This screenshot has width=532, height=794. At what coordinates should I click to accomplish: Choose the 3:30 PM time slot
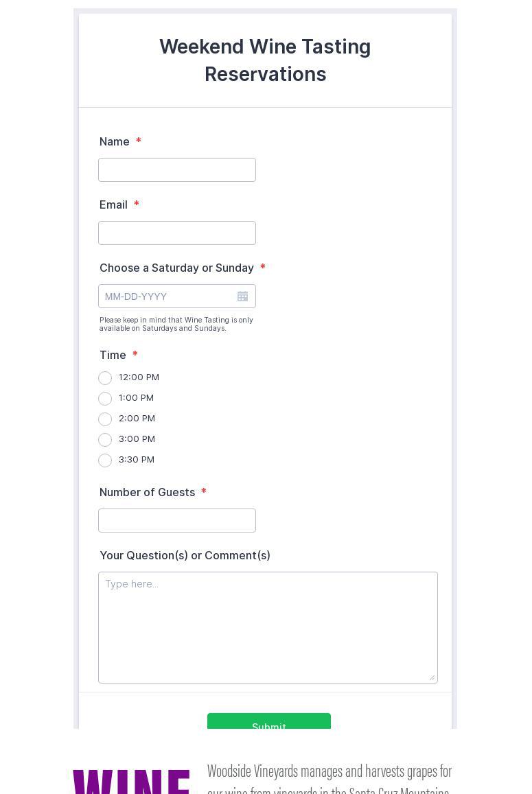pos(105,460)
